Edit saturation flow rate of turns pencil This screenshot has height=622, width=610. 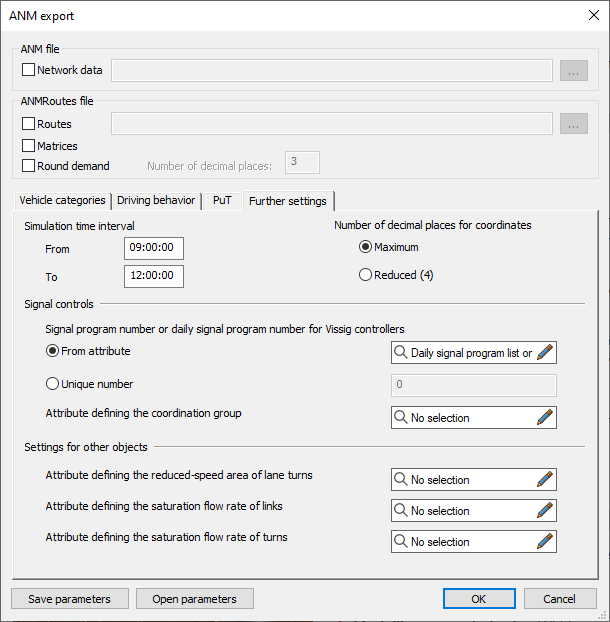pos(544,542)
